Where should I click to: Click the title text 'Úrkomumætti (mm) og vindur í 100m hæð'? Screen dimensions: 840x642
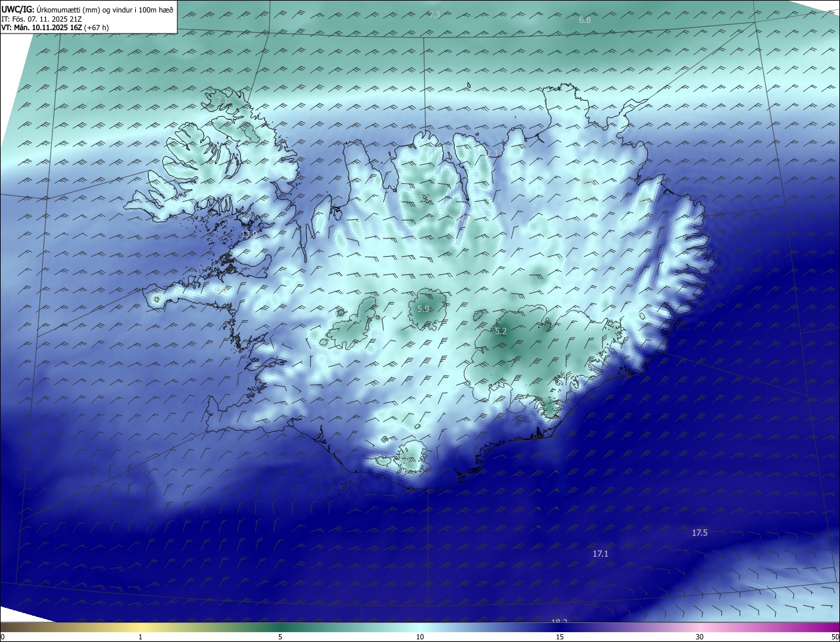[x=104, y=9]
